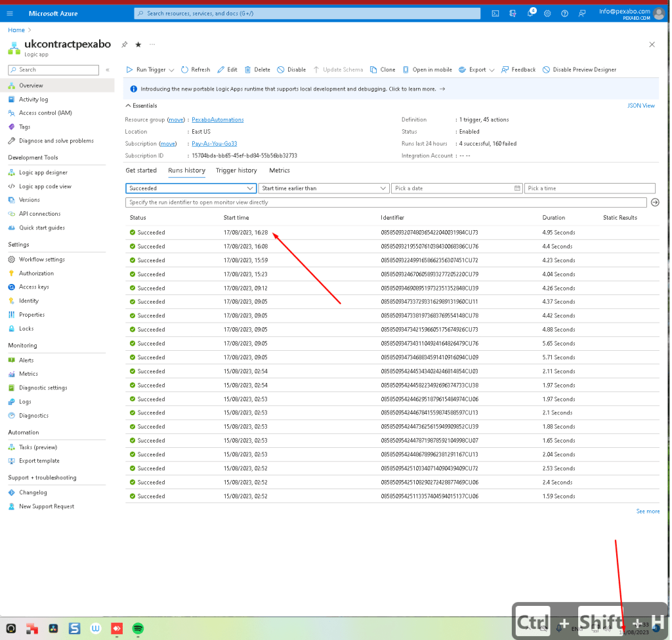Open portal settings gear icon
Image resolution: width=672 pixels, height=640 pixels.
547,13
